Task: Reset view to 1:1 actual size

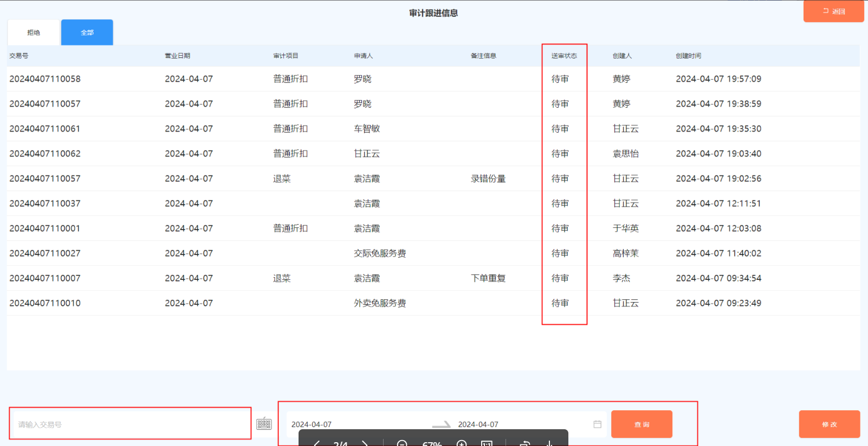Action: click(487, 443)
